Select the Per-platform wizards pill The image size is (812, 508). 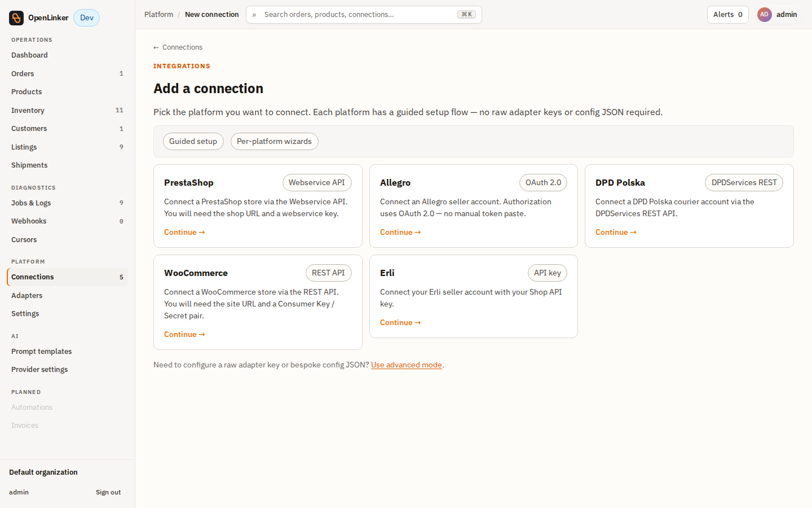pyautogui.click(x=274, y=142)
